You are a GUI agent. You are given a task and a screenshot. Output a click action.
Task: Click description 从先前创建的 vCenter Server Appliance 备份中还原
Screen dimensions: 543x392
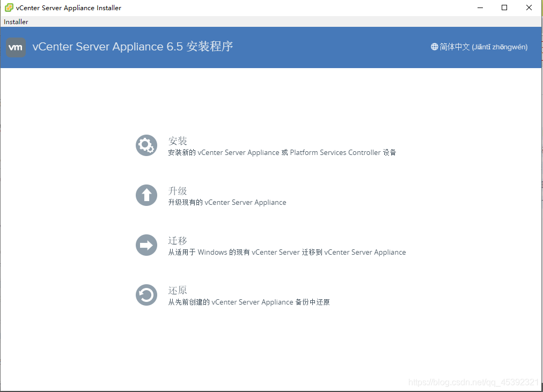249,302
